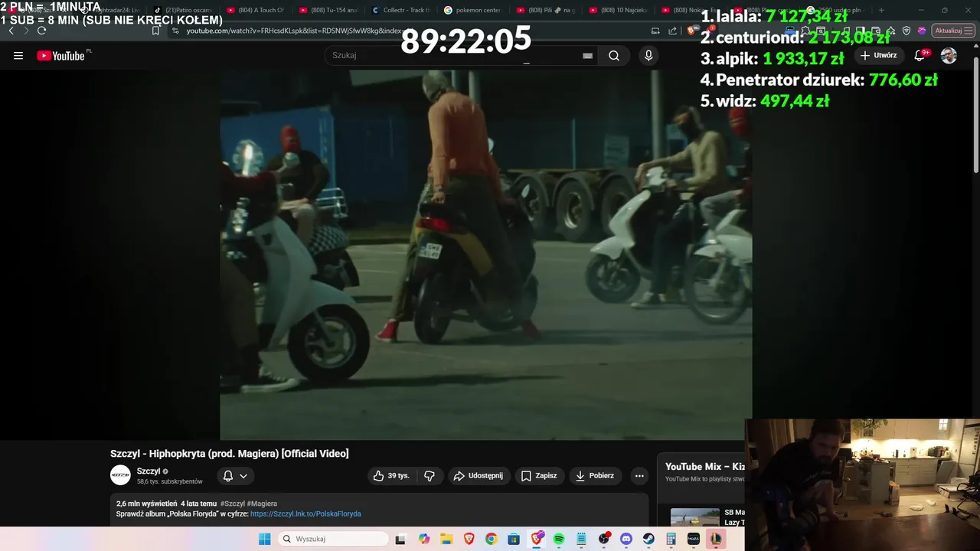Screen dimensions: 980x551
Task: Dislike the video
Action: [x=430, y=476]
